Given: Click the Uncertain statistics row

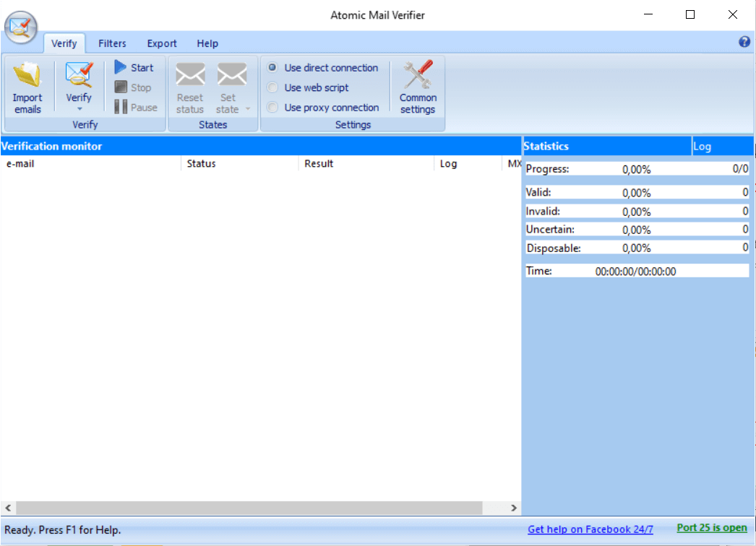Looking at the screenshot, I should (637, 230).
